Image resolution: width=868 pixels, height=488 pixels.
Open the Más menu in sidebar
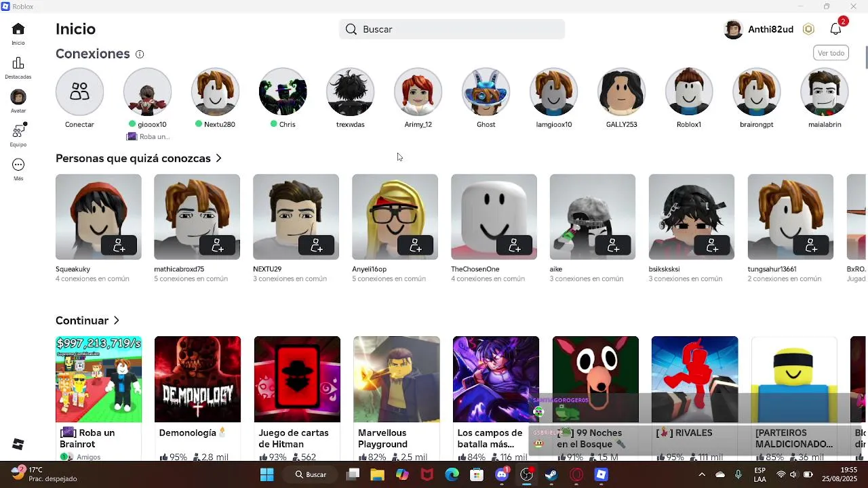[x=18, y=165]
